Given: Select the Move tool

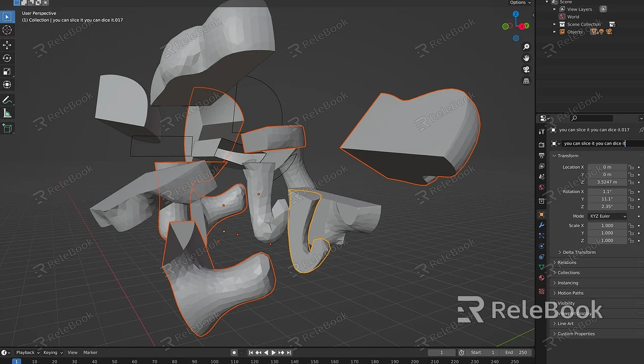Looking at the screenshot, I should click(x=7, y=45).
